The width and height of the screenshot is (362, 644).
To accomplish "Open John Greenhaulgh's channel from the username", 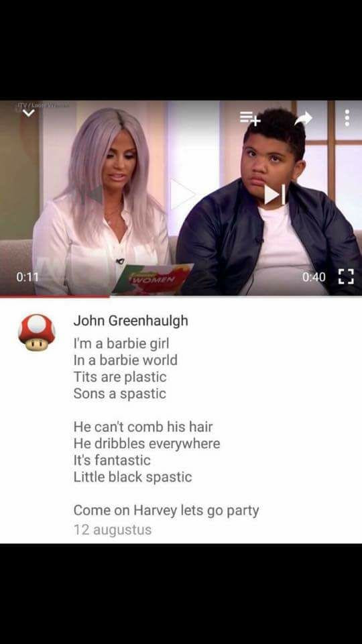I will 131,321.
